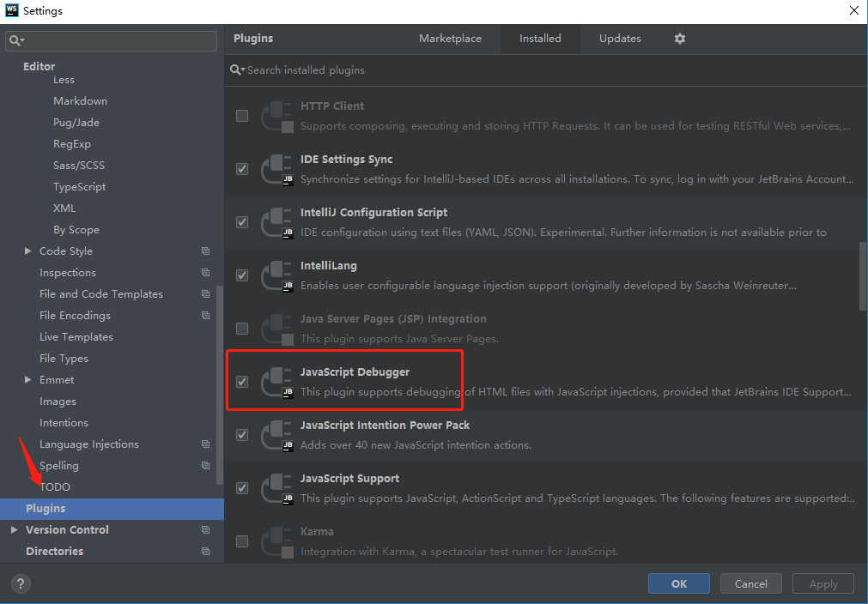Click the plugin search magnifier icon
This screenshot has width=868, height=604.
pos(238,69)
